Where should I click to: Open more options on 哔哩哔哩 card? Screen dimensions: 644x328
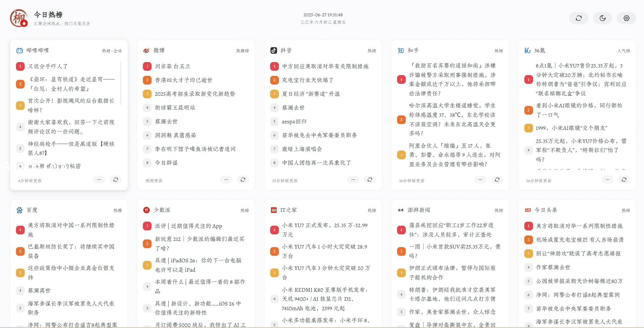[99, 180]
